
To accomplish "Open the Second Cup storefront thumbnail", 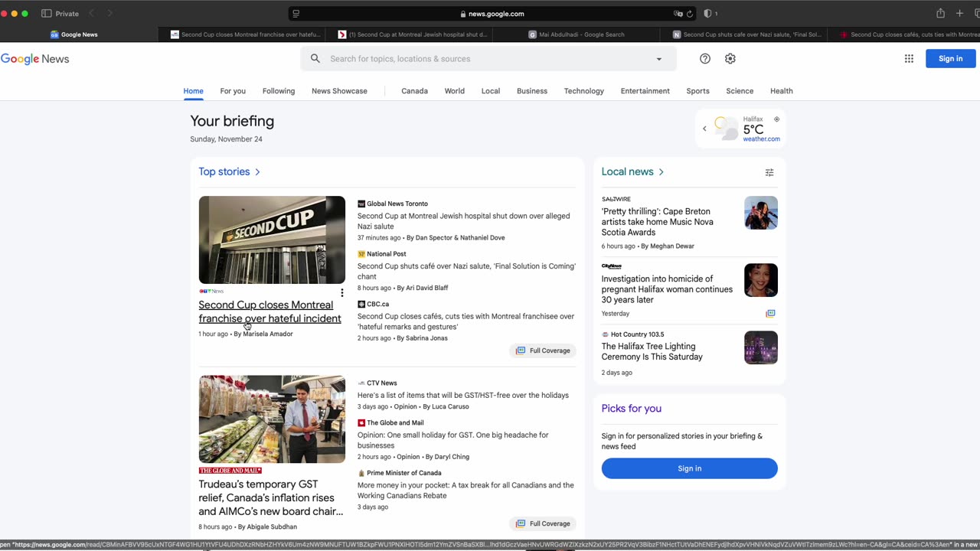I will tap(272, 240).
